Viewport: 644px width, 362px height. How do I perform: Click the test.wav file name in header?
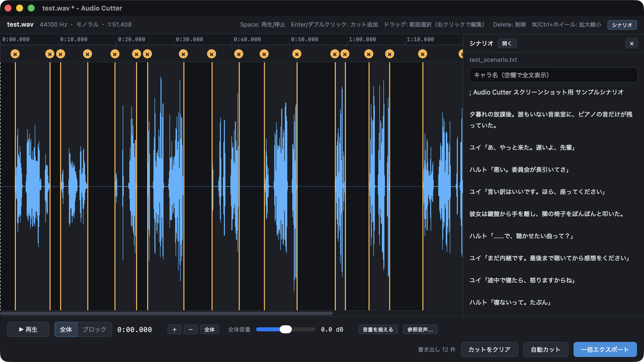click(20, 24)
